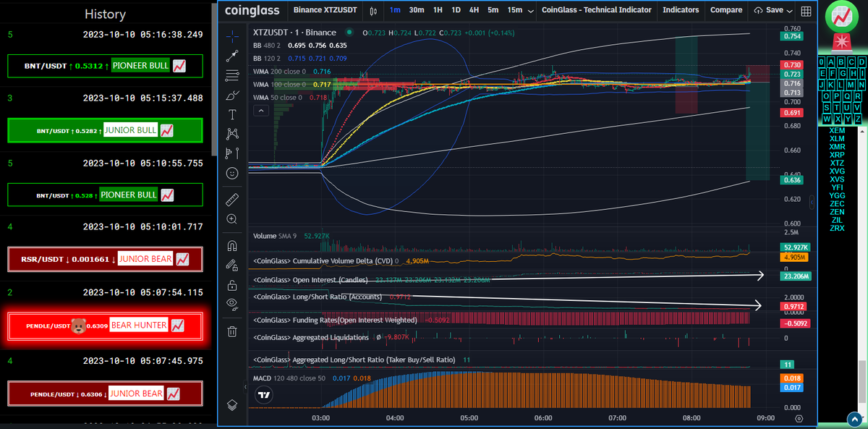Click the red alarm siren icon
The height and width of the screenshot is (429, 868).
(842, 42)
